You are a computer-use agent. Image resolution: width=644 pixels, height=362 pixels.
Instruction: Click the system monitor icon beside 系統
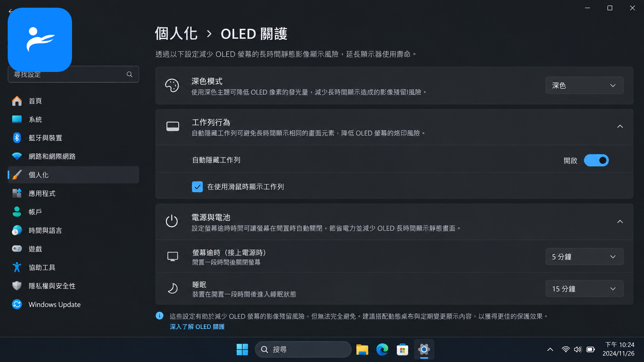point(17,119)
